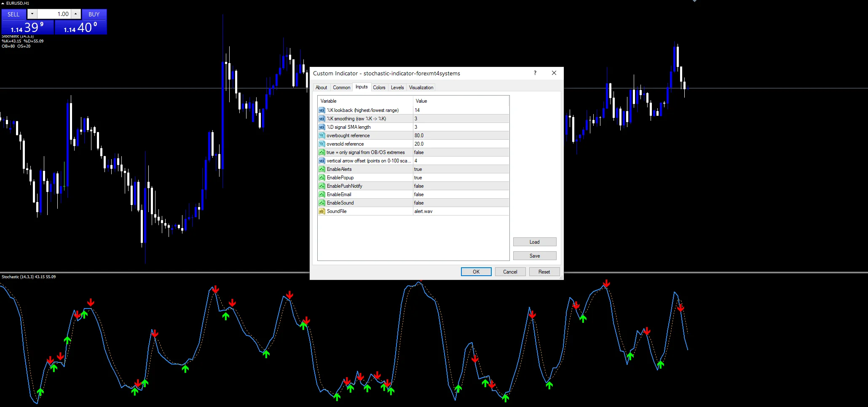The height and width of the screenshot is (407, 868).
Task: Click the buy price 1.14 40 tile
Action: pyautogui.click(x=80, y=27)
